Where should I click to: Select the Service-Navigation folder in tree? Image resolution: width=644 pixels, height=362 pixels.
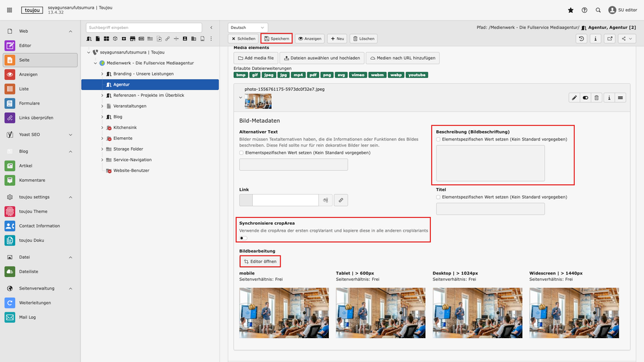pyautogui.click(x=132, y=160)
